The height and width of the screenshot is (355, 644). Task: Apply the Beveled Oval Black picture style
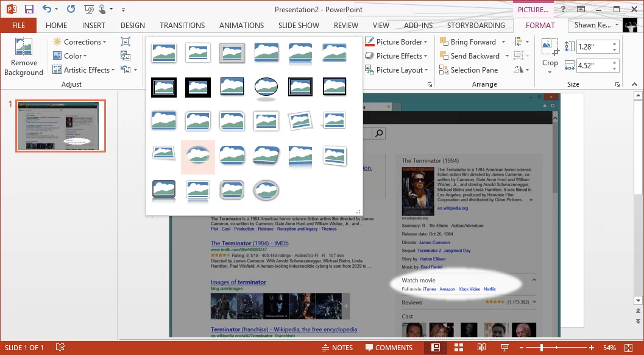266,88
